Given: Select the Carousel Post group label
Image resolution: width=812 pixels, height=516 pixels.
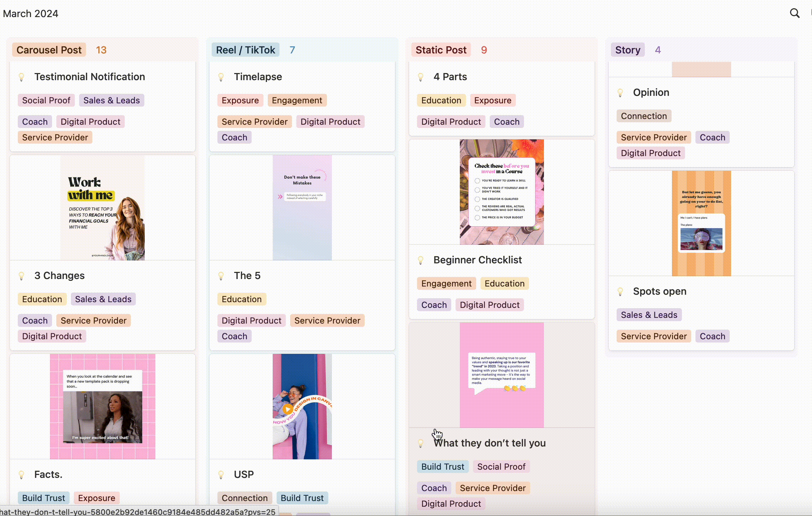Looking at the screenshot, I should click(x=49, y=50).
